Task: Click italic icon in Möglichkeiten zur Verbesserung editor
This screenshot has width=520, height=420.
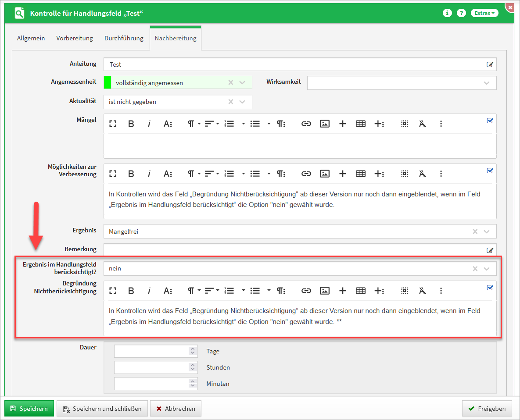Action: click(x=149, y=174)
